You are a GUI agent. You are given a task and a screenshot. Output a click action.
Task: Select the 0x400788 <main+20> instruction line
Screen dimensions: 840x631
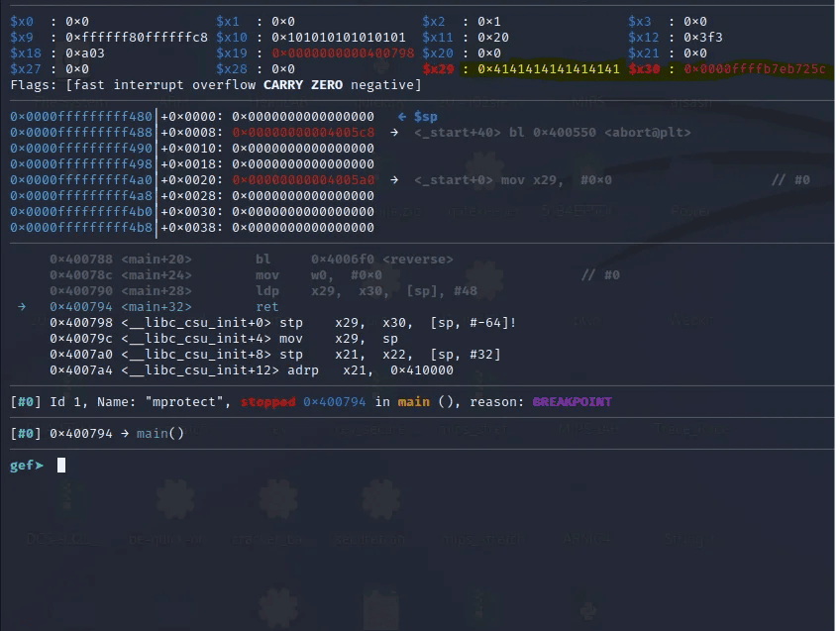(252, 260)
